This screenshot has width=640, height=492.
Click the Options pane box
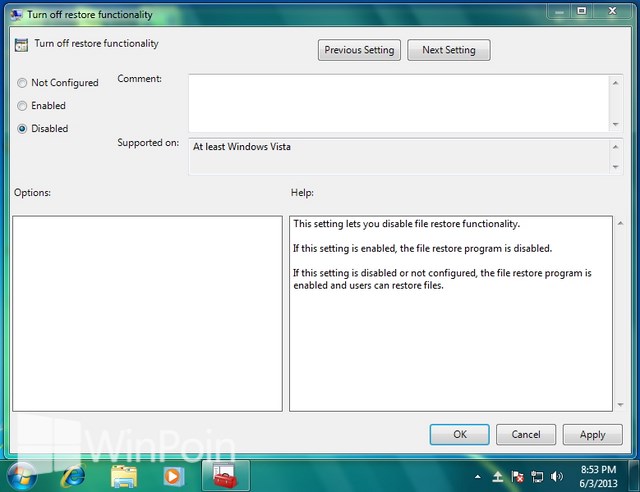[x=147, y=314]
